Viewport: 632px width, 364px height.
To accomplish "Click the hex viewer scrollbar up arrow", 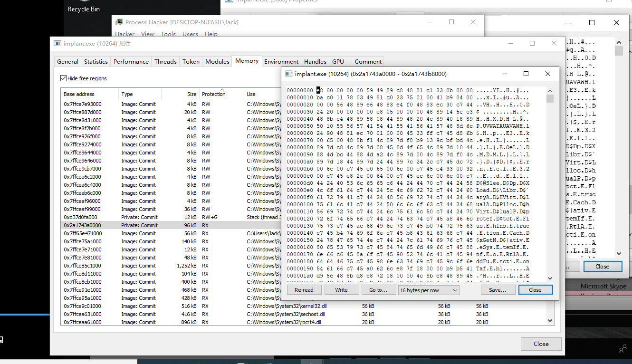I will (550, 90).
